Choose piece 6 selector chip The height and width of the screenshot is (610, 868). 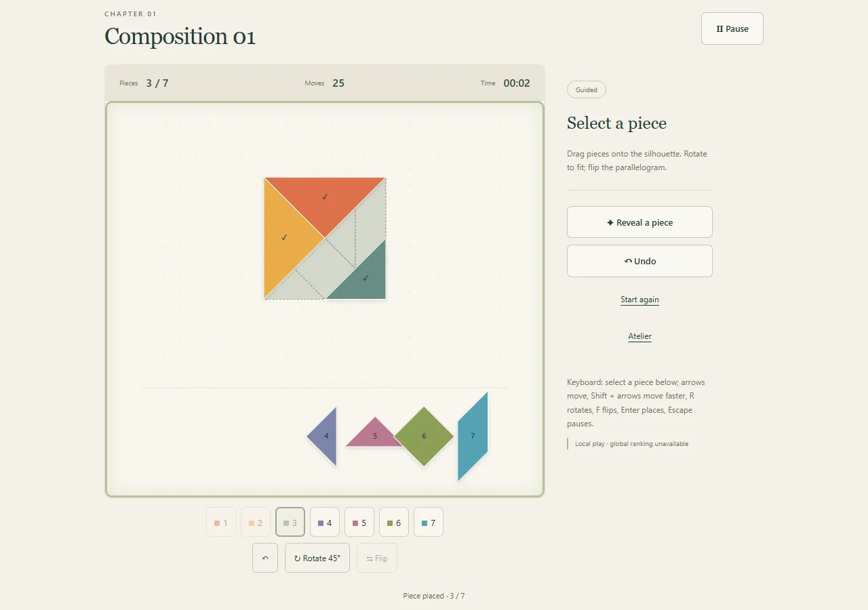click(x=394, y=522)
